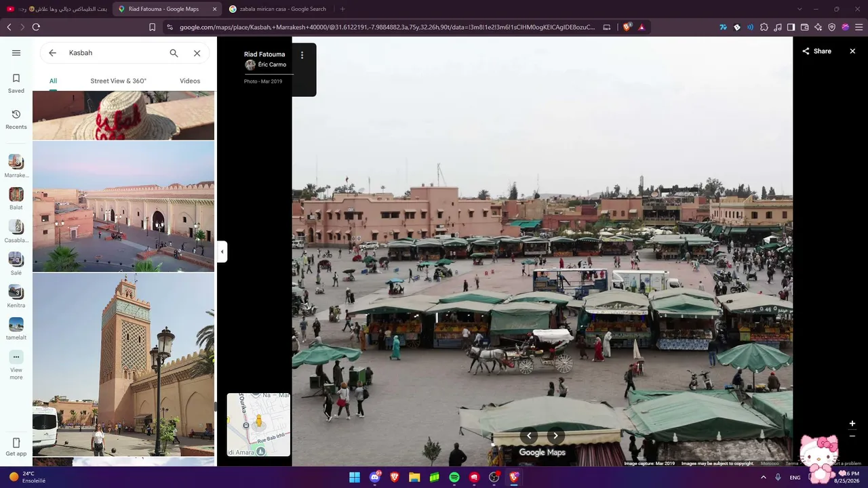868x488 pixels.
Task: Select the All photos tab
Action: [53, 81]
